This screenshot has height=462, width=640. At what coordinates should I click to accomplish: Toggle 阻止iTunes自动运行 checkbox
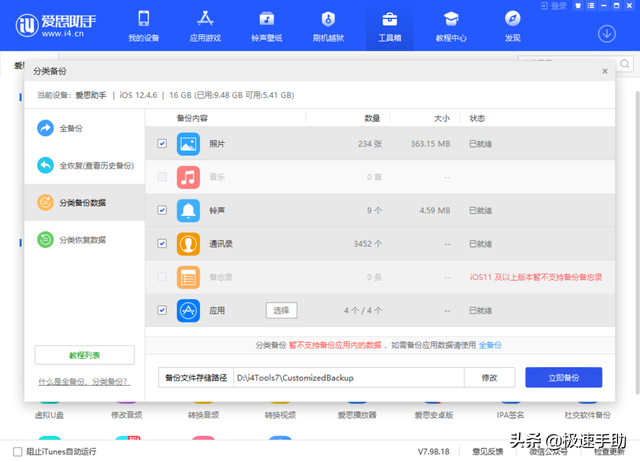coord(18,451)
